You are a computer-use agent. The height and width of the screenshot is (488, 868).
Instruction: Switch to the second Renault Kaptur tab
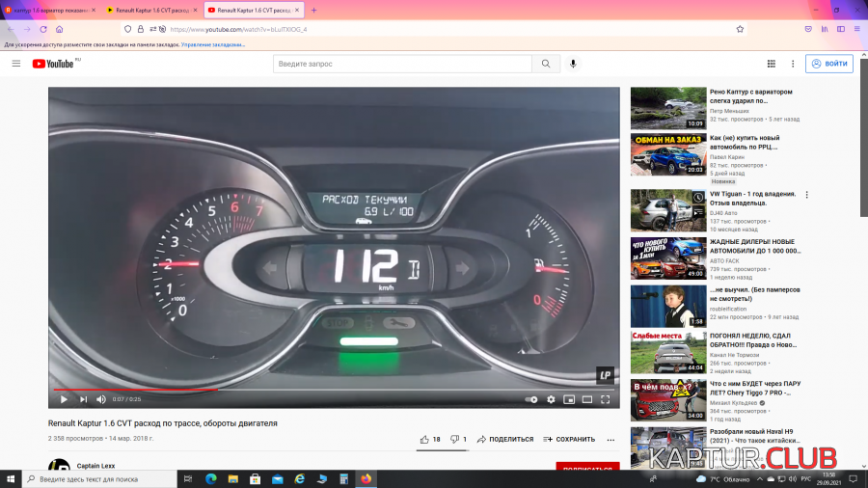click(150, 10)
